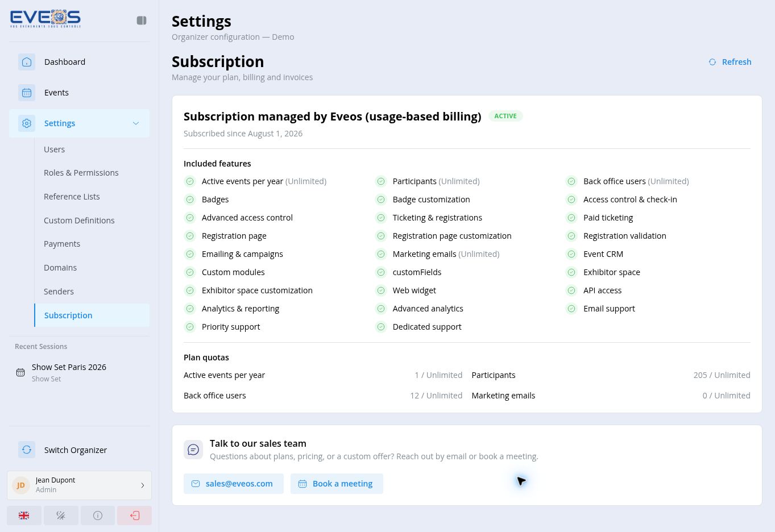Click the check icon beside Badges
775x532 pixels.
(x=190, y=199)
